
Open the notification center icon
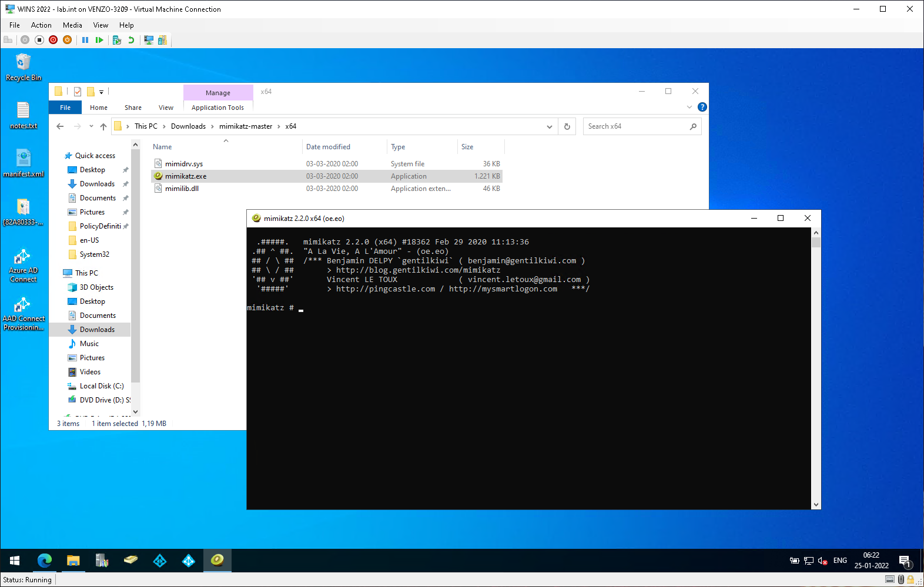906,561
